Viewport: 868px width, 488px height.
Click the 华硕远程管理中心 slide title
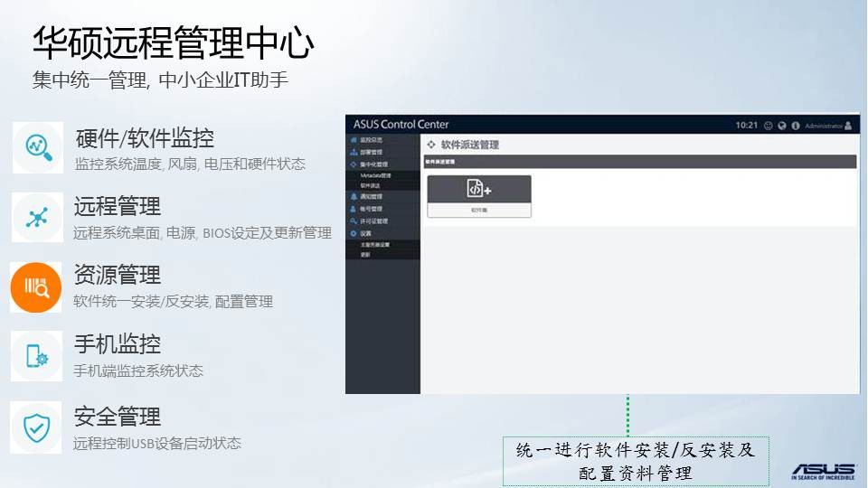pos(174,42)
